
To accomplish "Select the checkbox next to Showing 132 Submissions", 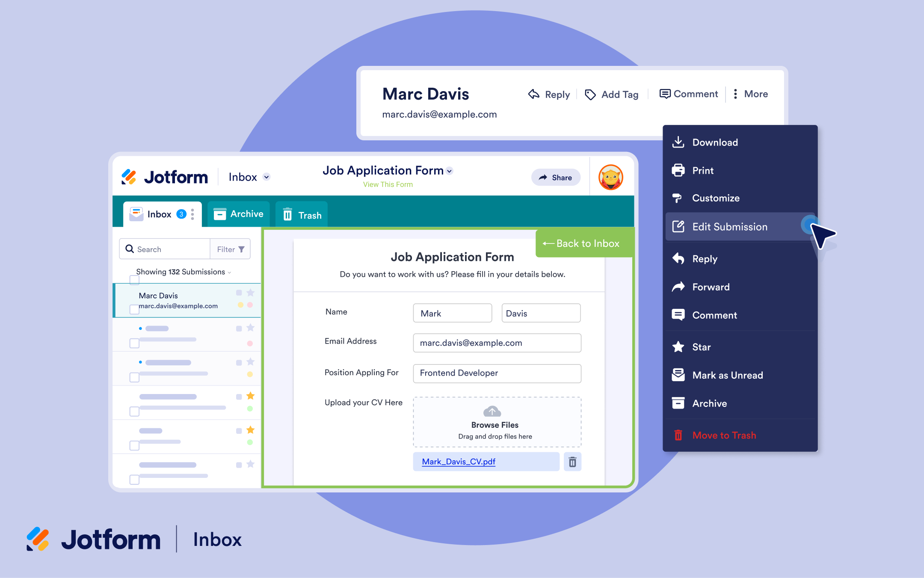I will (134, 280).
